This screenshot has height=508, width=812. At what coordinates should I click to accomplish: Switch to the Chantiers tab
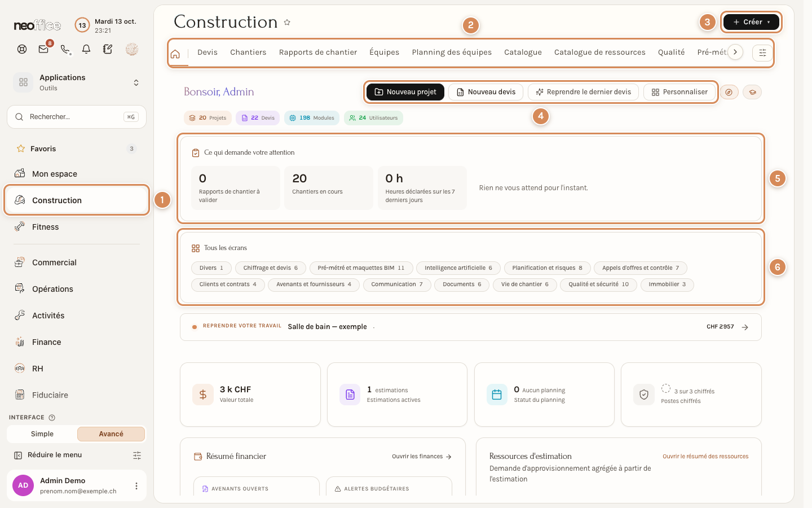(x=248, y=52)
